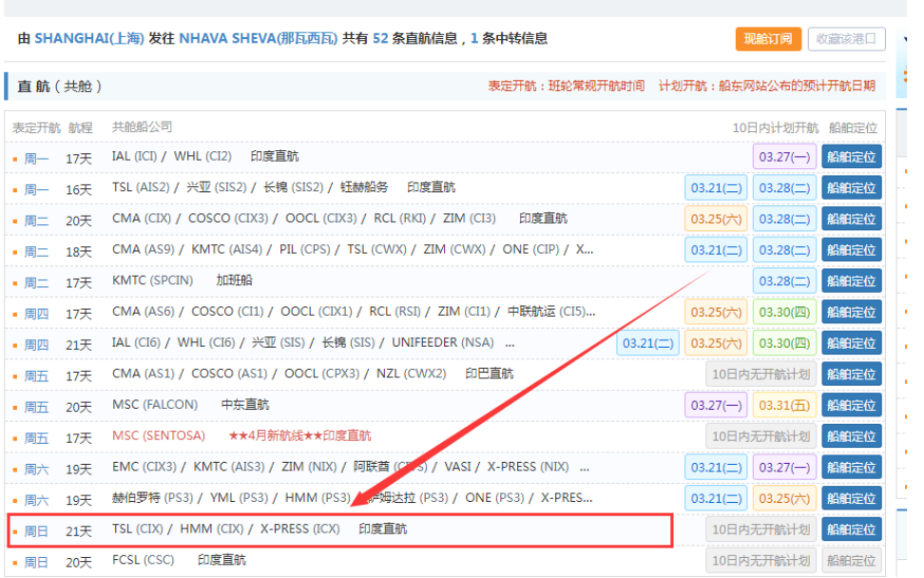Select 03.31(五) sailing in MSC (FALCON) row
924x578 pixels.
coord(783,405)
